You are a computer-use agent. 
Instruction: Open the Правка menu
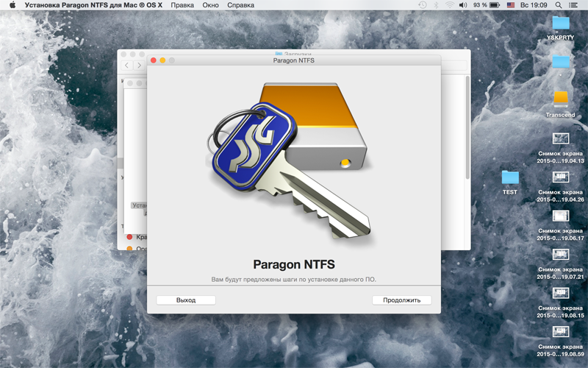(x=182, y=5)
